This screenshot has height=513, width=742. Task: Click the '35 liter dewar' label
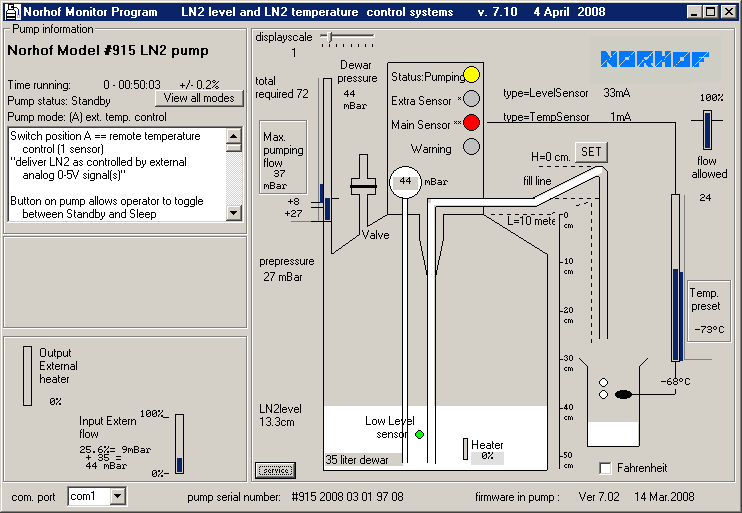[357, 460]
